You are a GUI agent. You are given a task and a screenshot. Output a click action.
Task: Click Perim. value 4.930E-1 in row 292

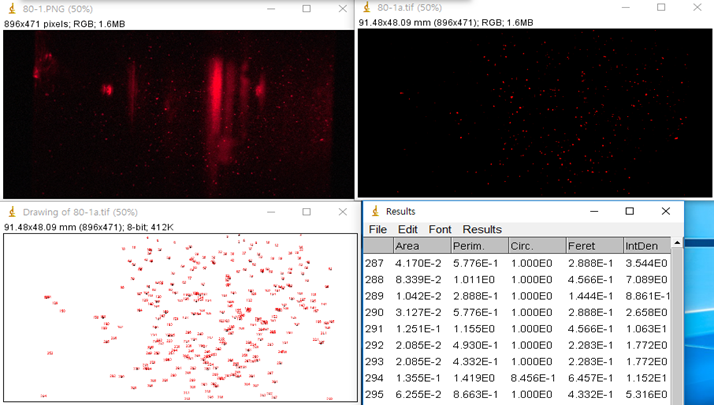coord(475,345)
